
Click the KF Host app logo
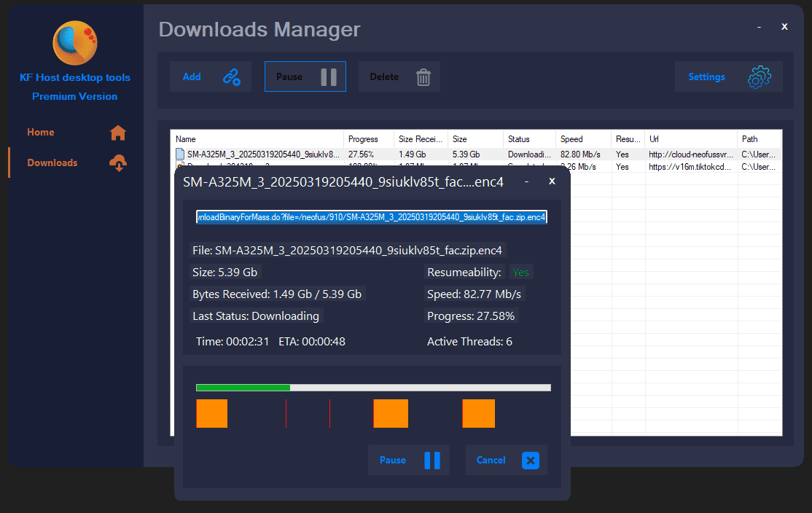tap(75, 43)
